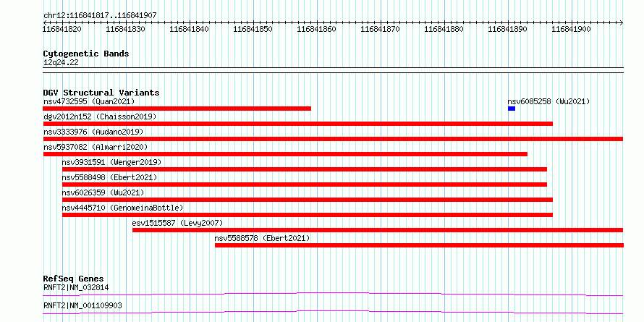Click the red nsv5937082 variant bar
The width and height of the screenshot is (644, 322).
click(x=285, y=154)
